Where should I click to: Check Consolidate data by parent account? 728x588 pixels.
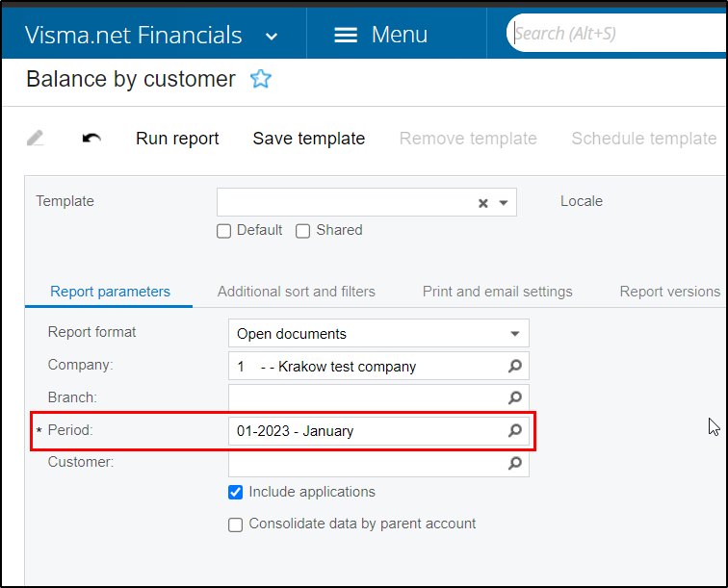tap(235, 524)
